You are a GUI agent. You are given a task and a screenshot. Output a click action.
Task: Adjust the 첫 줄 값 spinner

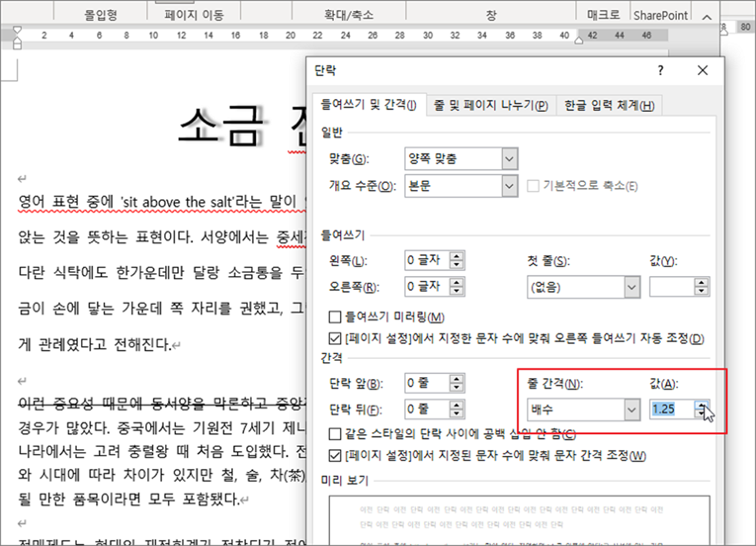click(x=702, y=287)
